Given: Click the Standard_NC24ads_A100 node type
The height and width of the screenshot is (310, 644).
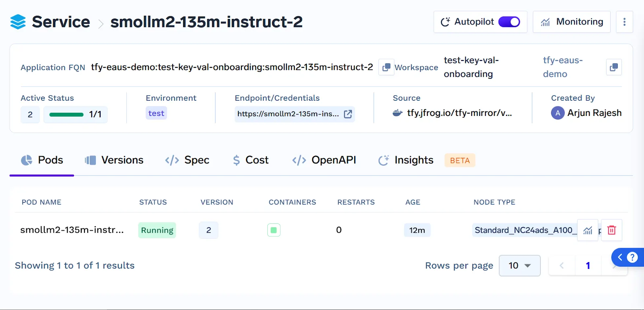Looking at the screenshot, I should 524,230.
